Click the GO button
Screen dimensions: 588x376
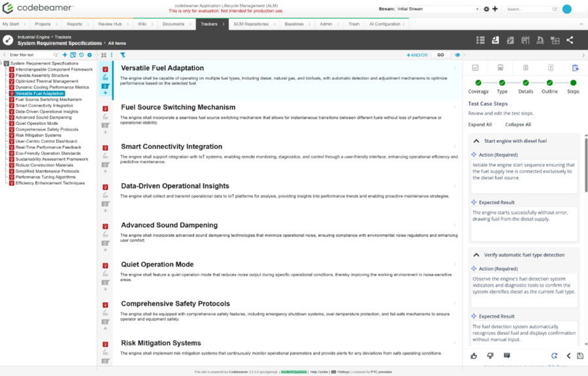pyautogui.click(x=440, y=55)
